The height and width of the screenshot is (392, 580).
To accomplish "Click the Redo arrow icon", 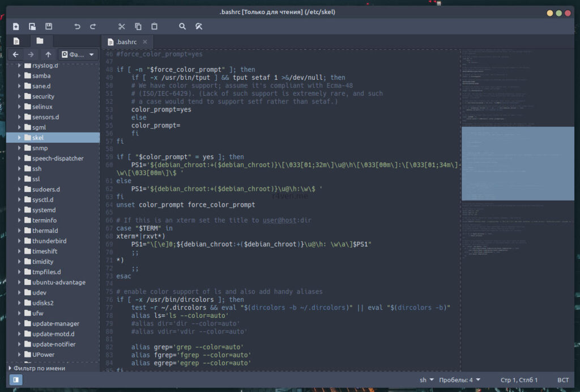I will [93, 26].
